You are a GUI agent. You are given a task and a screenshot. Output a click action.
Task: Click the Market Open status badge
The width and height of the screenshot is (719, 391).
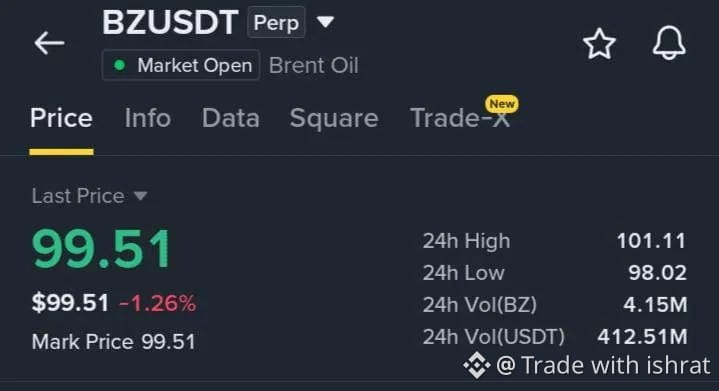click(x=181, y=65)
